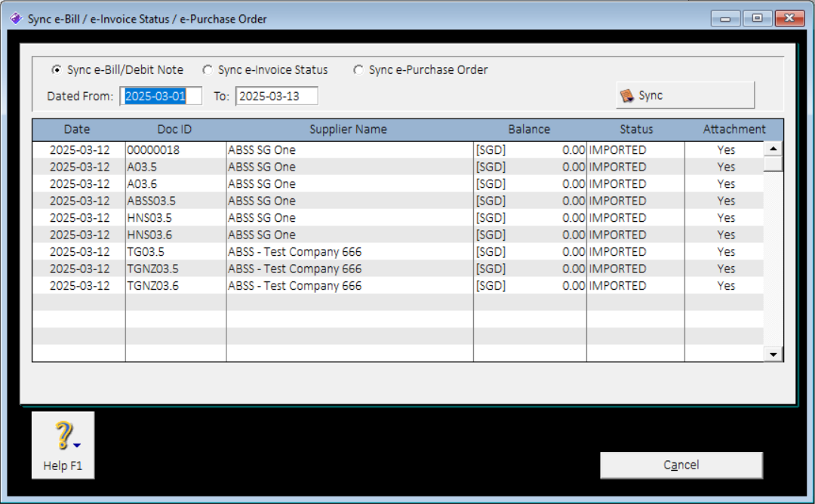The width and height of the screenshot is (815, 504).
Task: Click the Sync icon with pencil
Action: (627, 96)
